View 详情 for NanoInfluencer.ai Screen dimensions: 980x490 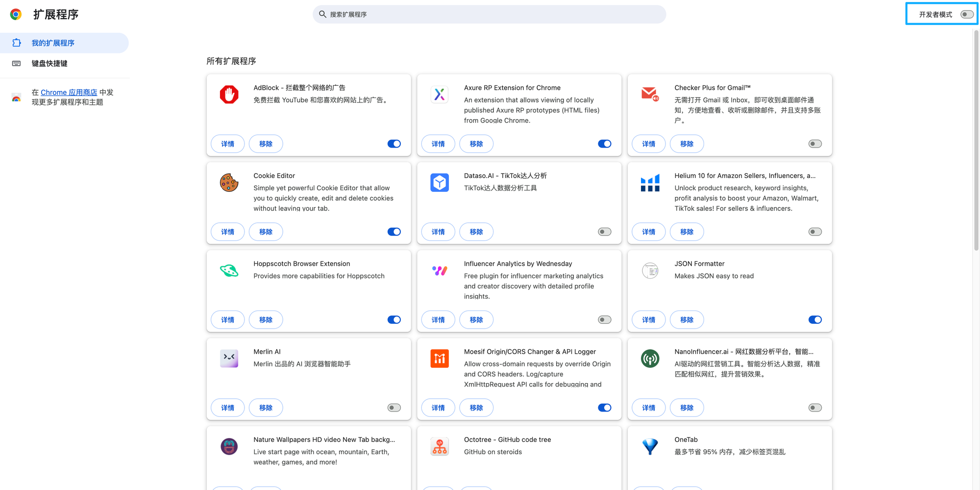tap(649, 408)
